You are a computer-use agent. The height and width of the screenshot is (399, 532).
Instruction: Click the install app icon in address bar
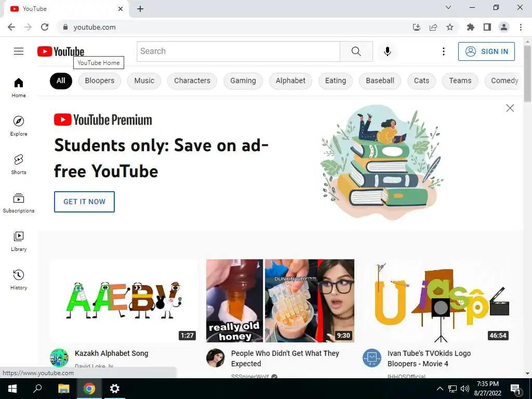point(417,27)
